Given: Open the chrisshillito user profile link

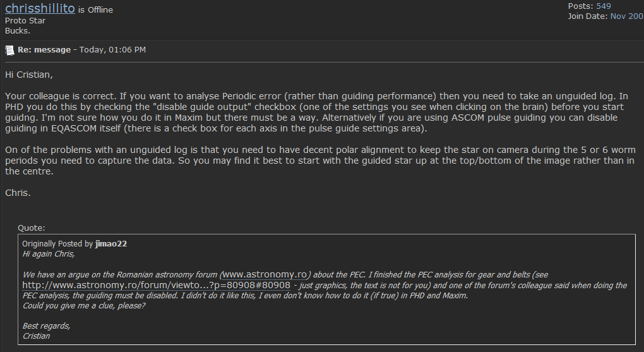Looking at the screenshot, I should pyautogui.click(x=40, y=8).
